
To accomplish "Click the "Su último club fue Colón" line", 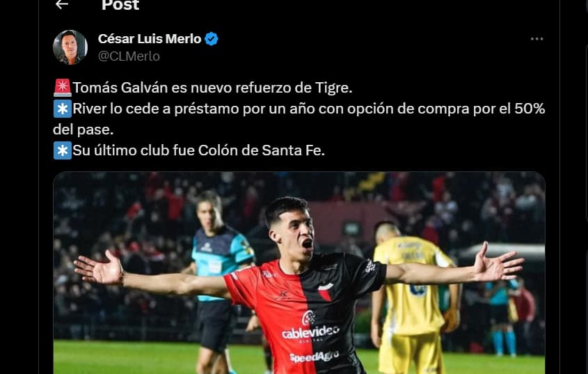I will click(x=199, y=150).
